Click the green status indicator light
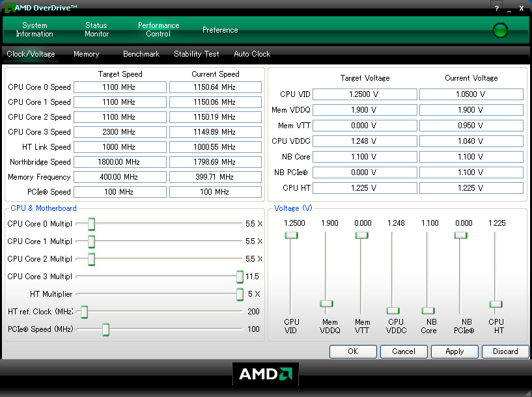The height and width of the screenshot is (397, 532). click(x=500, y=30)
